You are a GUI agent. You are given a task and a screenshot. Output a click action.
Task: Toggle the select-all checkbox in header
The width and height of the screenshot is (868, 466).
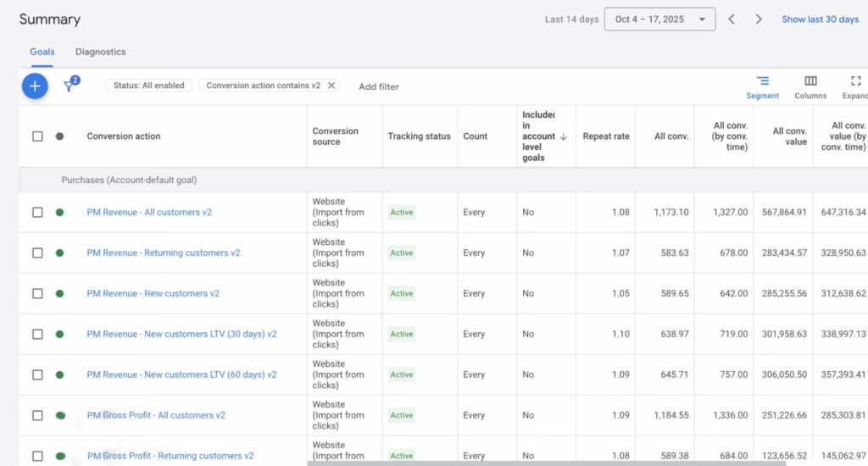click(37, 136)
